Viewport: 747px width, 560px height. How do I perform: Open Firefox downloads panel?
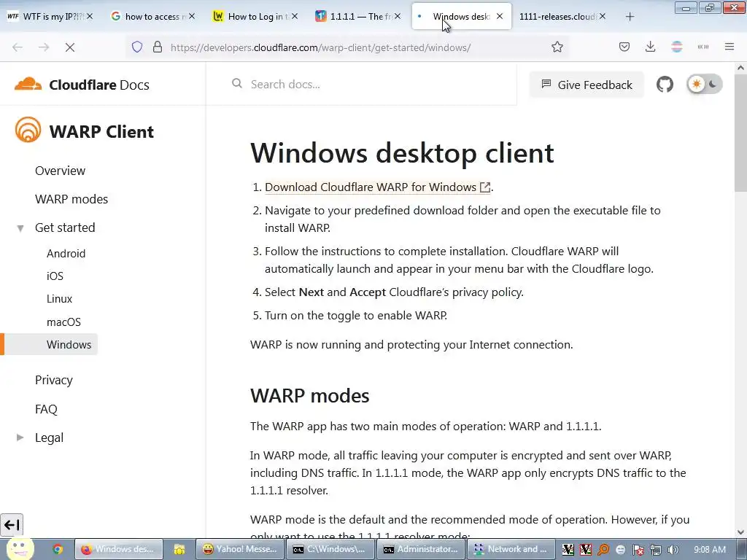(x=650, y=47)
